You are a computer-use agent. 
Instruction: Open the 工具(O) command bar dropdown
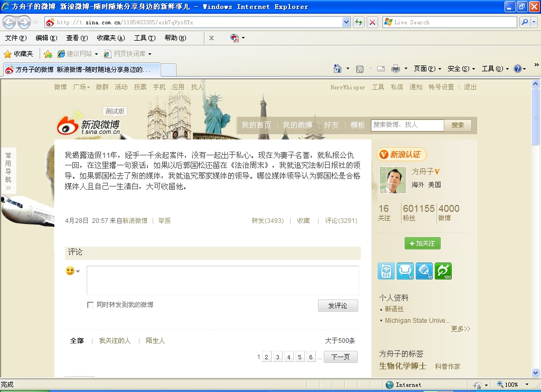pyautogui.click(x=496, y=69)
